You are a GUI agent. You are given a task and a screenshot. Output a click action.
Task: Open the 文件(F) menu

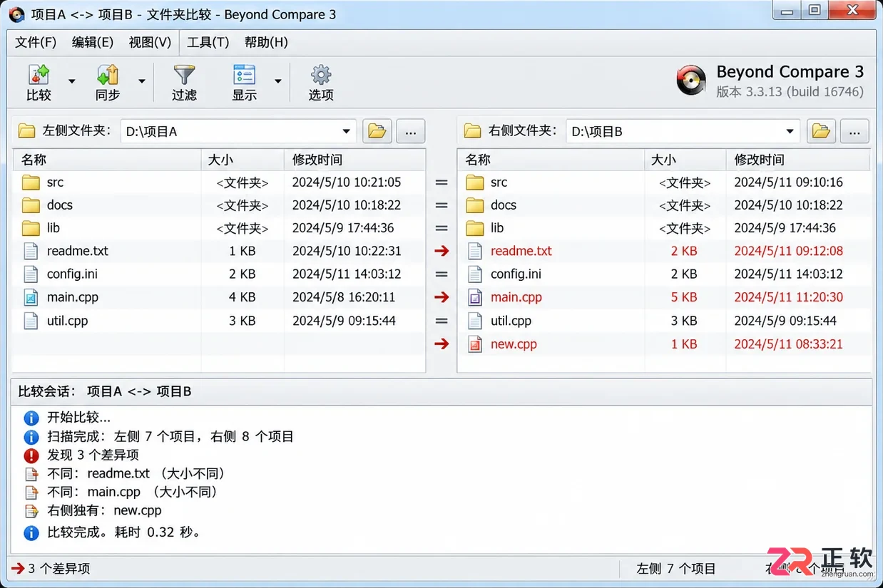click(36, 42)
